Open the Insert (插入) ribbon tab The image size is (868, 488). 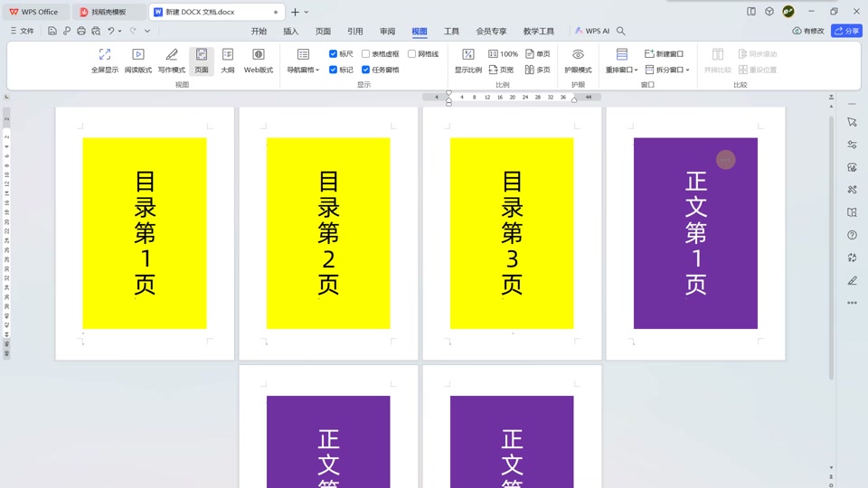290,31
